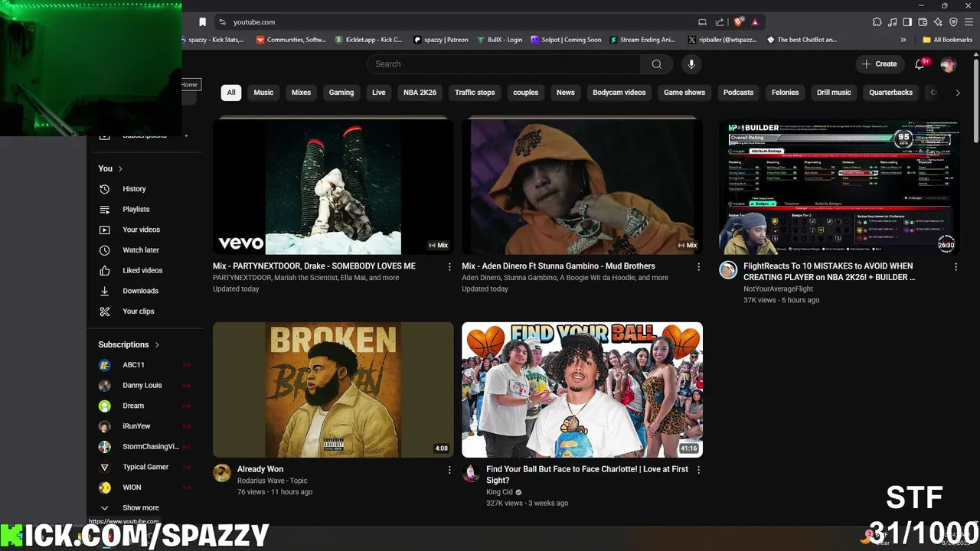Screen dimensions: 980x551
Task: Open options for PARTYNEXTDOOR mix
Action: click(x=449, y=266)
